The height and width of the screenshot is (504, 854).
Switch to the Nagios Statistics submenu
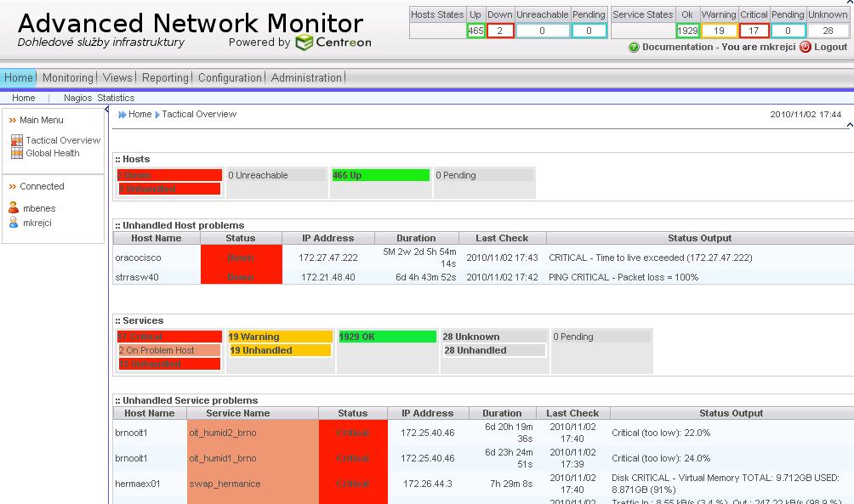pyautogui.click(x=99, y=98)
